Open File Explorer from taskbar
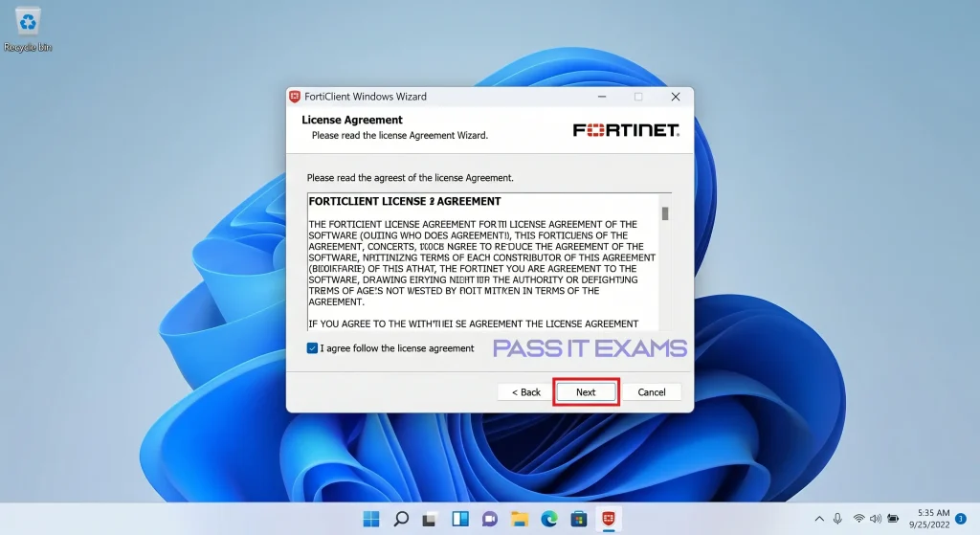 pos(520,519)
